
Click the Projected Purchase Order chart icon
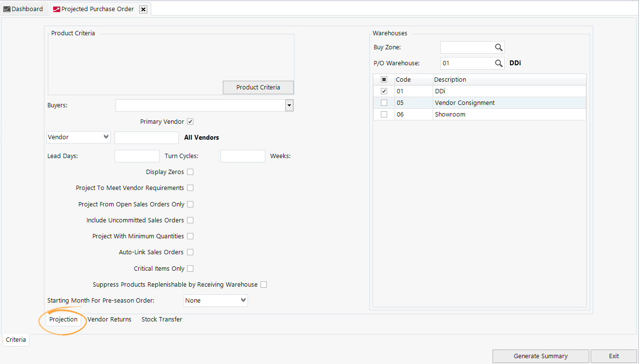coord(56,9)
